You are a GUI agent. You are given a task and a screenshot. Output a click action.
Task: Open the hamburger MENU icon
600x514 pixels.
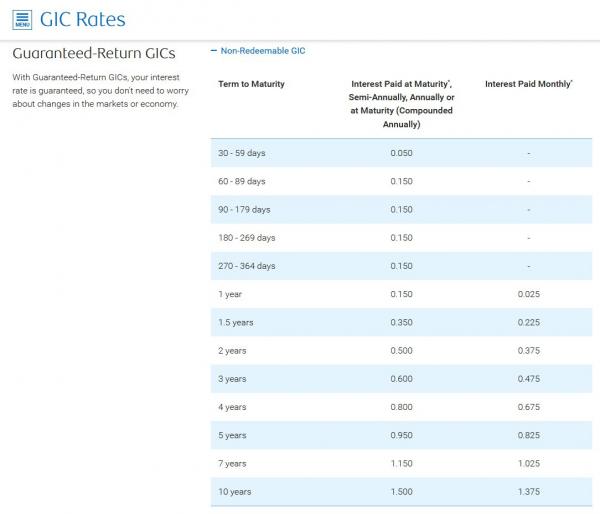click(x=23, y=19)
